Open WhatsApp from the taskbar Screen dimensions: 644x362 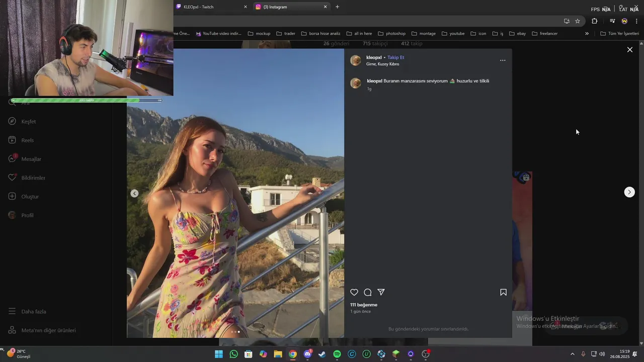coord(233,354)
